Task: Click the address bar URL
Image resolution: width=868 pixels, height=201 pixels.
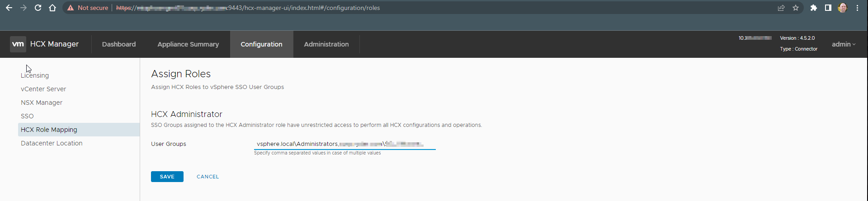Action: pyautogui.click(x=248, y=8)
